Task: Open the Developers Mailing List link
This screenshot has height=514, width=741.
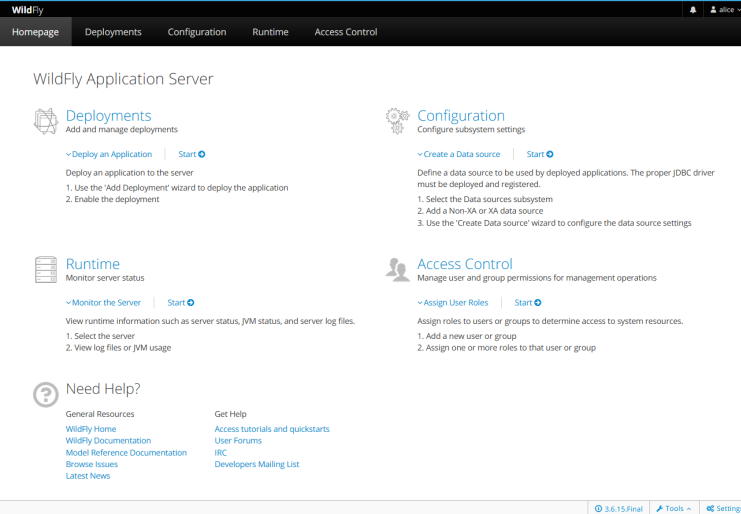Action: [x=257, y=464]
